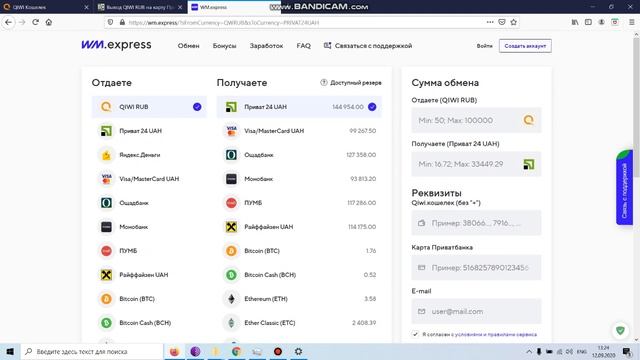Click the green shield badge at bottom right
The width and height of the screenshot is (640, 360).
[x=620, y=331]
